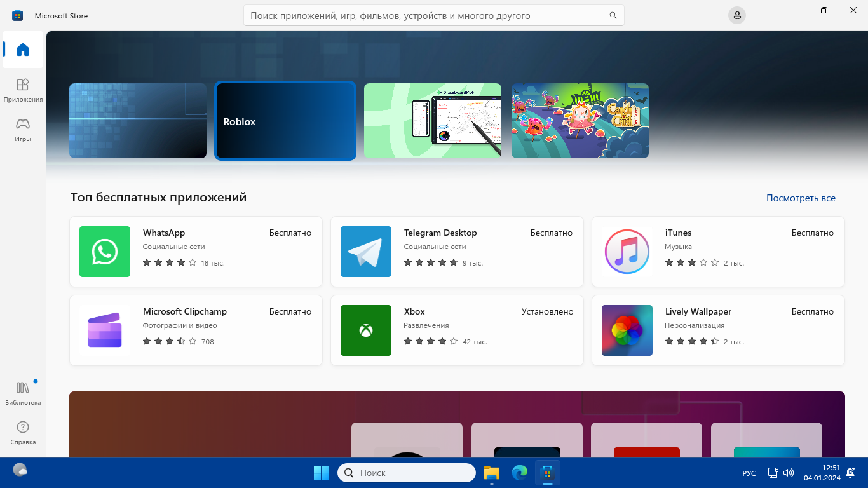Screen dimensions: 868x488
Task: Click the Посмотреть все link
Action: coord(801,198)
